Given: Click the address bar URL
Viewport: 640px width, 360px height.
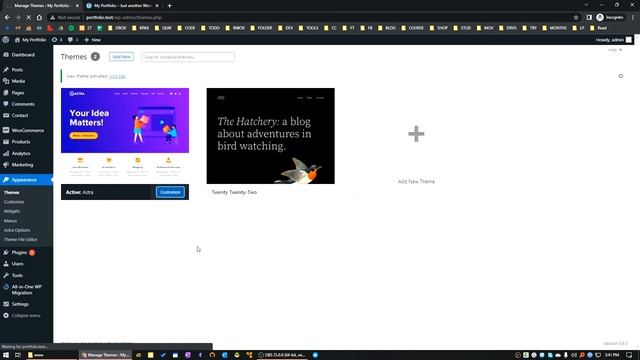Looking at the screenshot, I should 124,18.
